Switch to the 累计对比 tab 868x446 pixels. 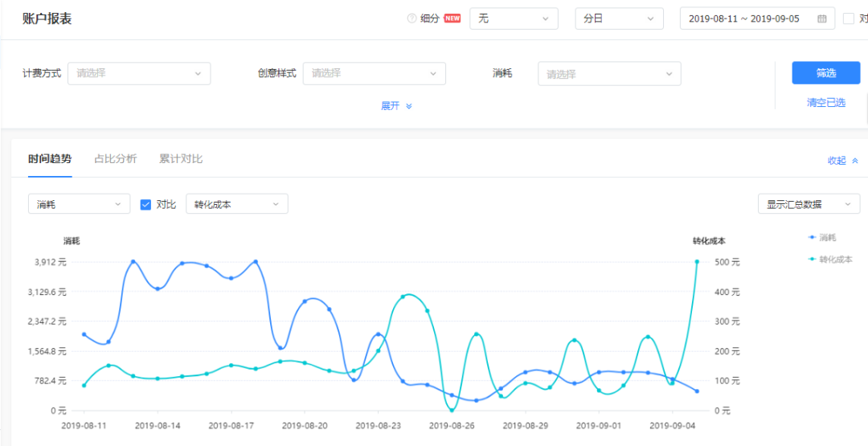(x=181, y=159)
